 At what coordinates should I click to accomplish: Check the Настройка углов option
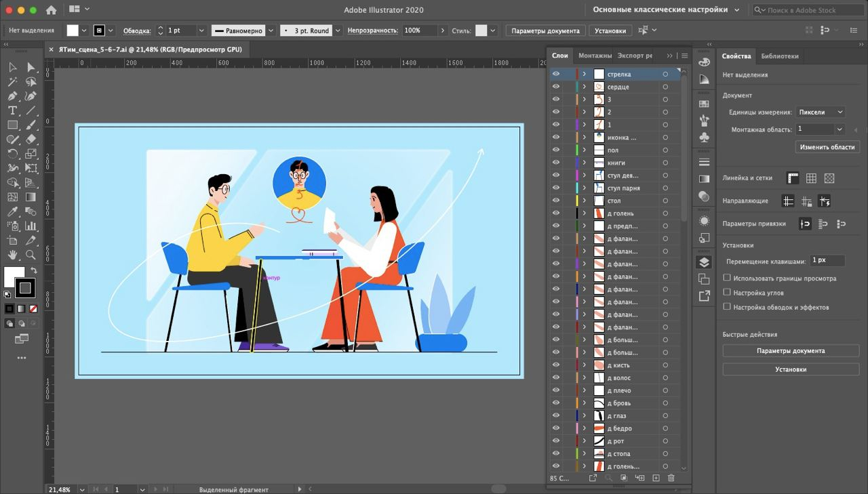tap(727, 292)
